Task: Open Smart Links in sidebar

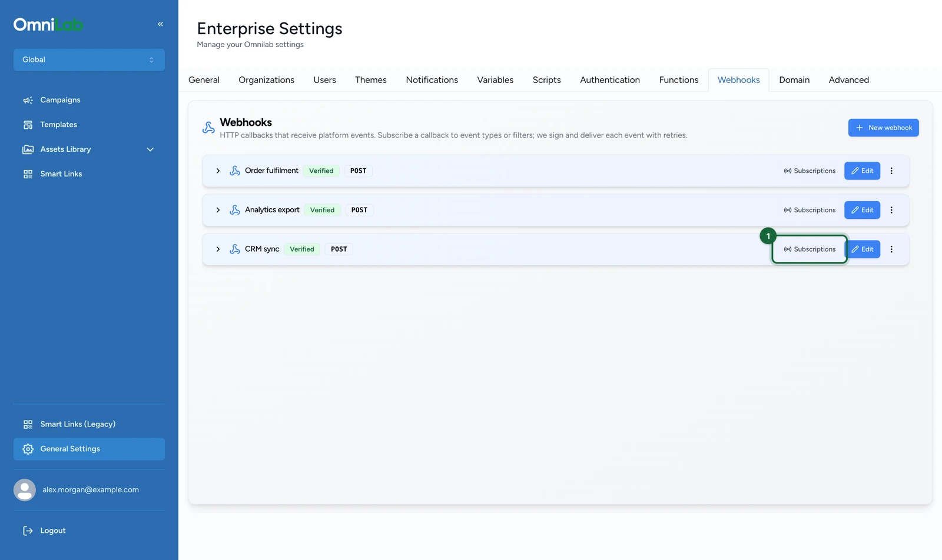Action: coord(89,174)
